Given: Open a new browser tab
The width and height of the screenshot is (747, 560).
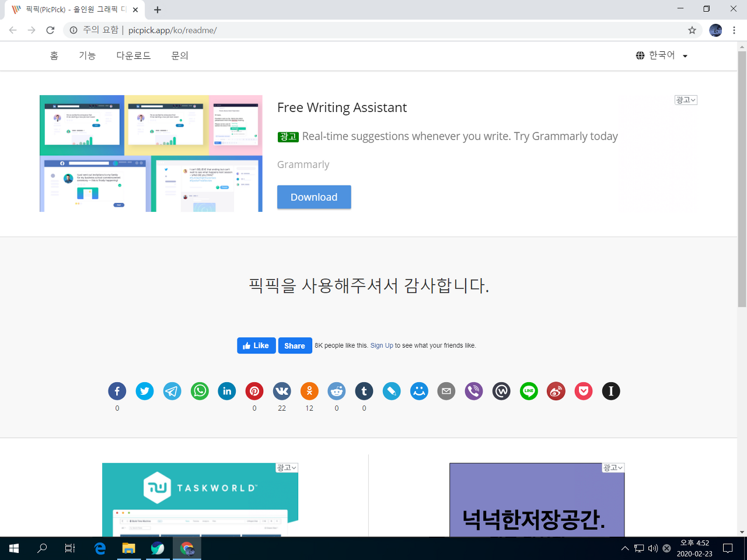Looking at the screenshot, I should 158,9.
